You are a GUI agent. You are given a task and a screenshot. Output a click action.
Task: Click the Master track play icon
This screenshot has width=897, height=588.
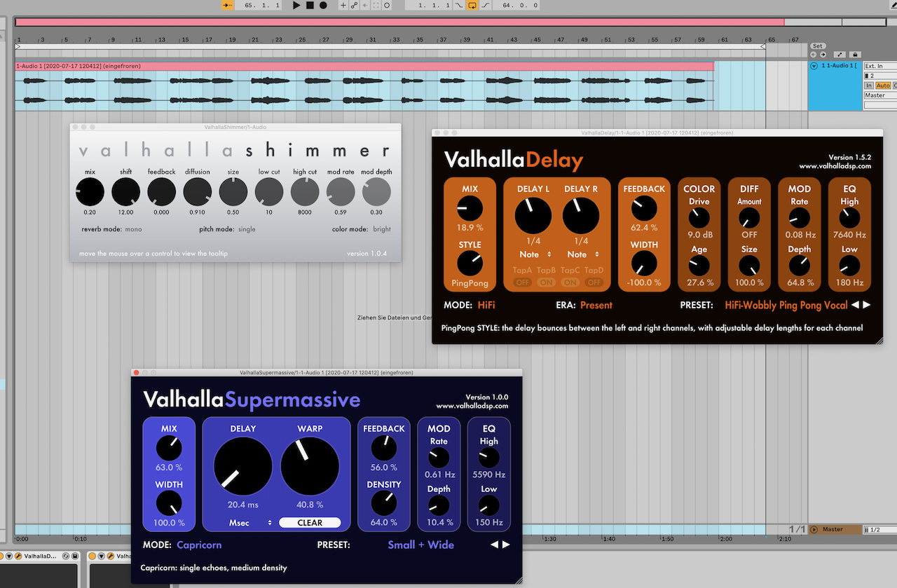click(x=814, y=529)
